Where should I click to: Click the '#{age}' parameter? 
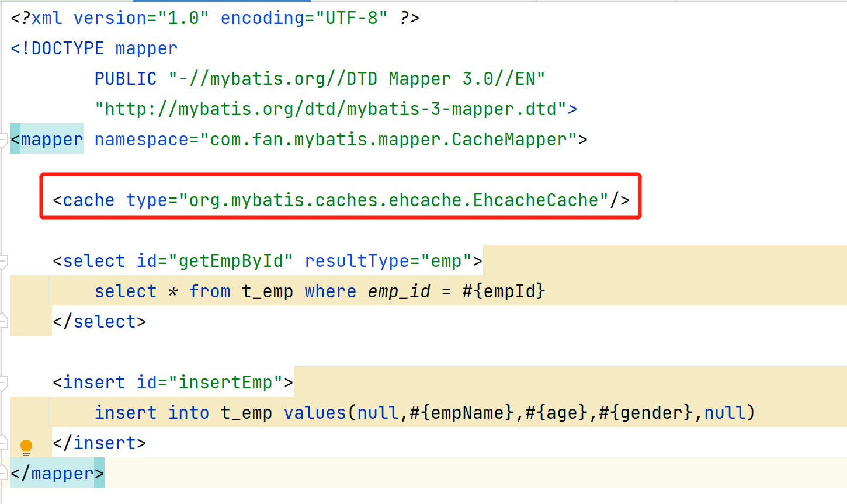tap(557, 413)
